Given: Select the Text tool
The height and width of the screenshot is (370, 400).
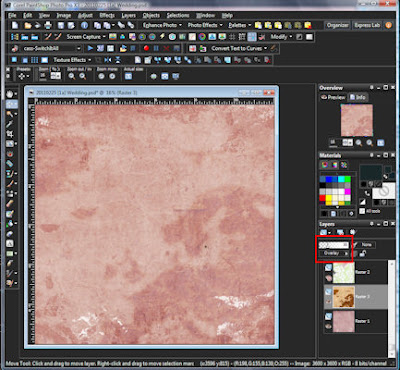Looking at the screenshot, I should click(10, 243).
